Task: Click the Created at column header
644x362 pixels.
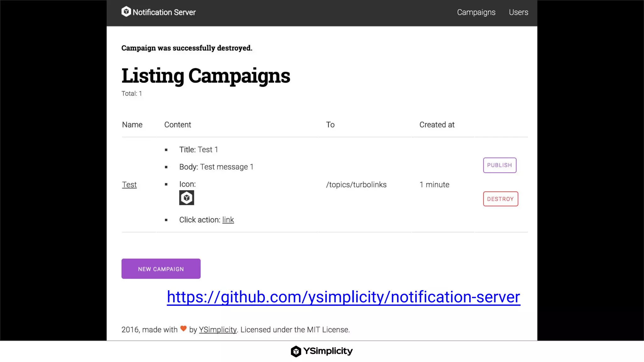Action: point(437,125)
